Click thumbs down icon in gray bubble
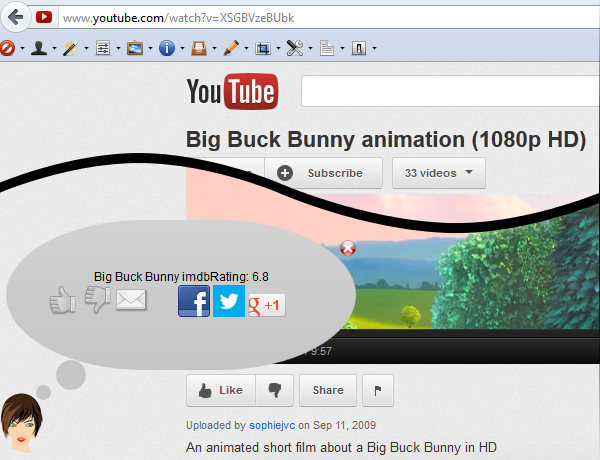600x460 pixels. [98, 299]
